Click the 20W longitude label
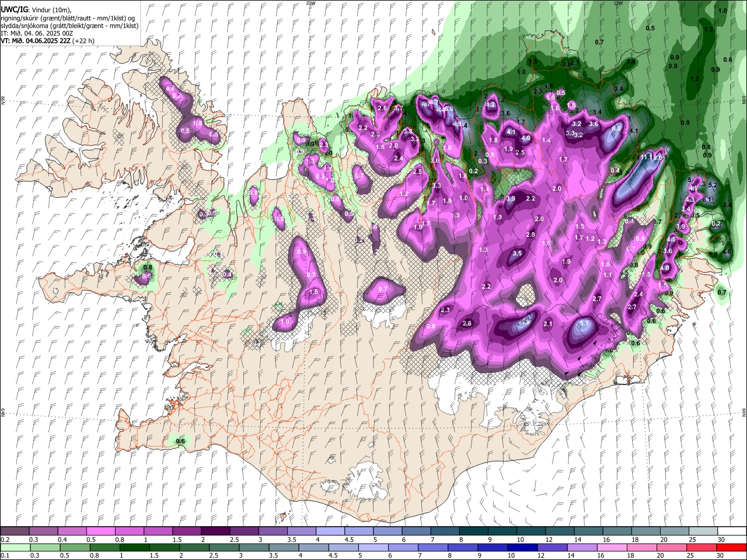Viewport: 747px width, 560px height. (x=310, y=3)
